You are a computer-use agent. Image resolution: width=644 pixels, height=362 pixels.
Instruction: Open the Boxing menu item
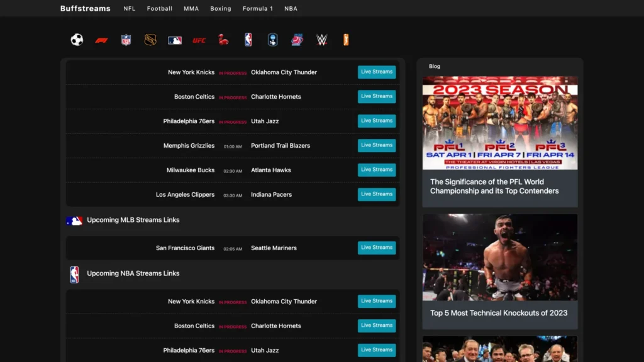[221, 9]
